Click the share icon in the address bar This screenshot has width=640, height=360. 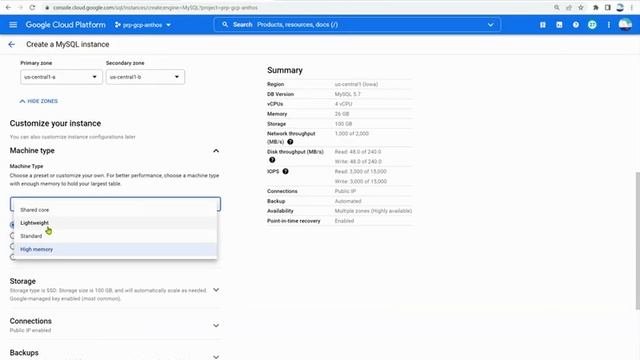click(x=569, y=7)
